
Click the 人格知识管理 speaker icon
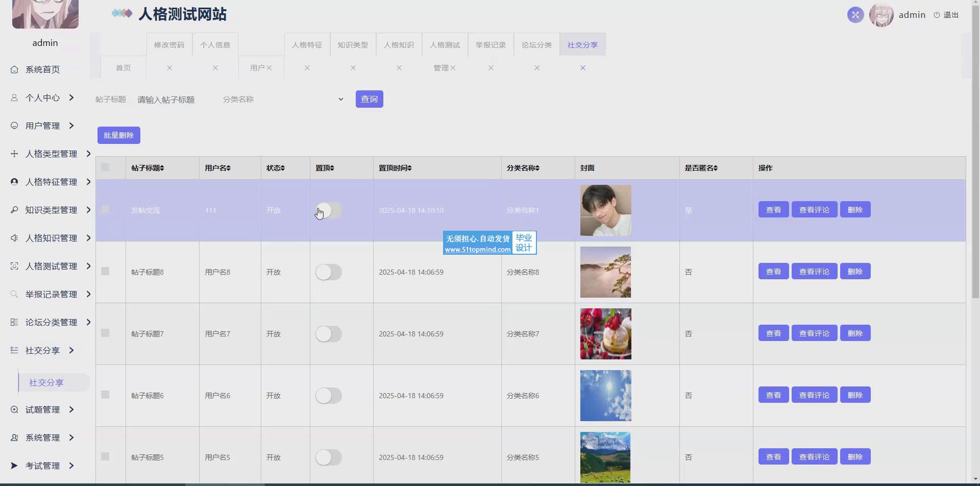(14, 238)
